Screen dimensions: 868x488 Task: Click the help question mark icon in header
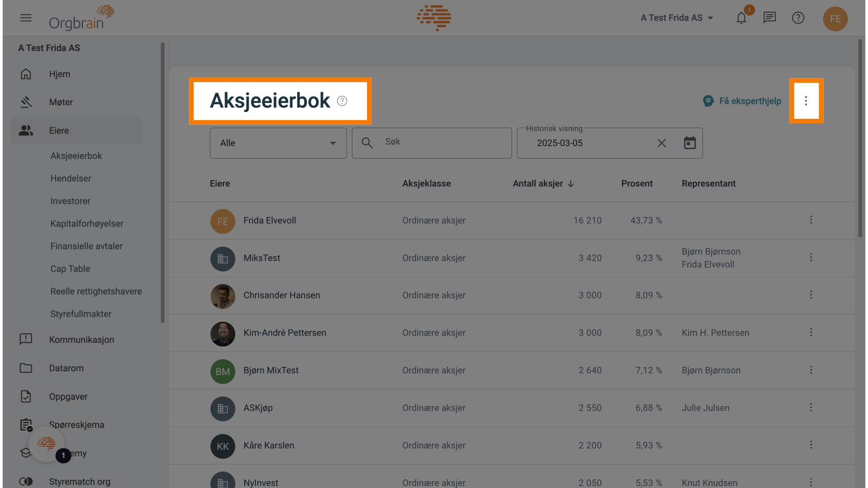[798, 18]
